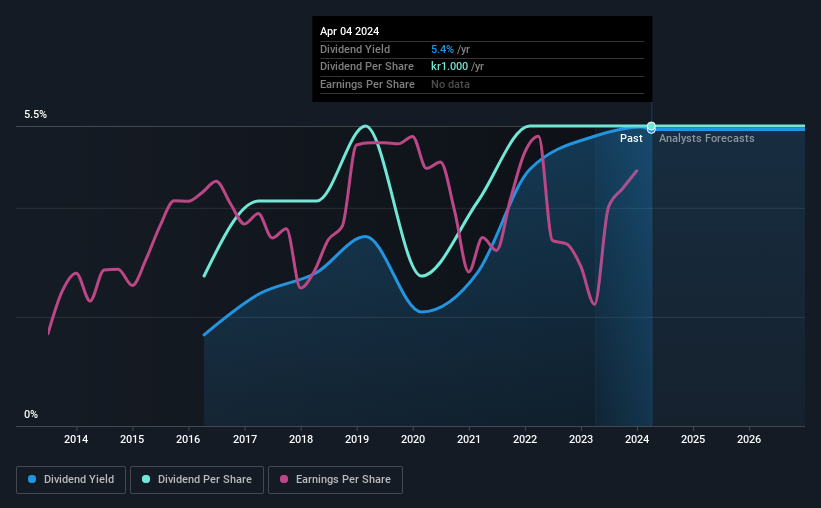Click the Dividend Yield row label in tooltip
The image size is (821, 508).
tap(355, 49)
